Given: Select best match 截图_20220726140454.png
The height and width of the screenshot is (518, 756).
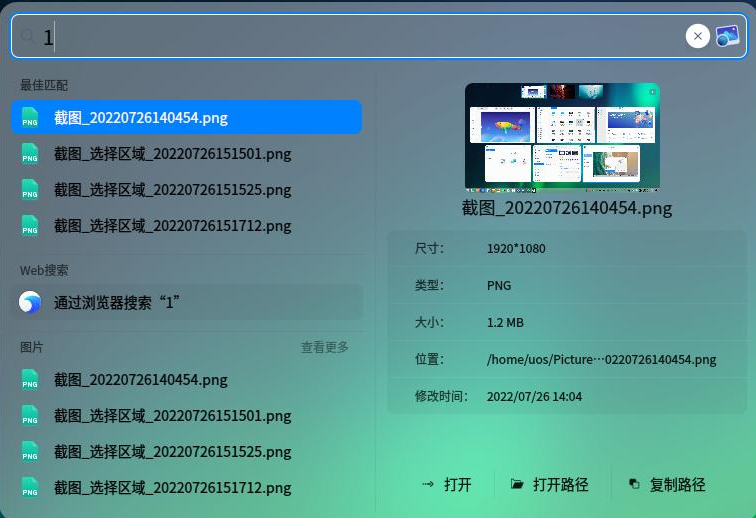Looking at the screenshot, I should click(187, 117).
